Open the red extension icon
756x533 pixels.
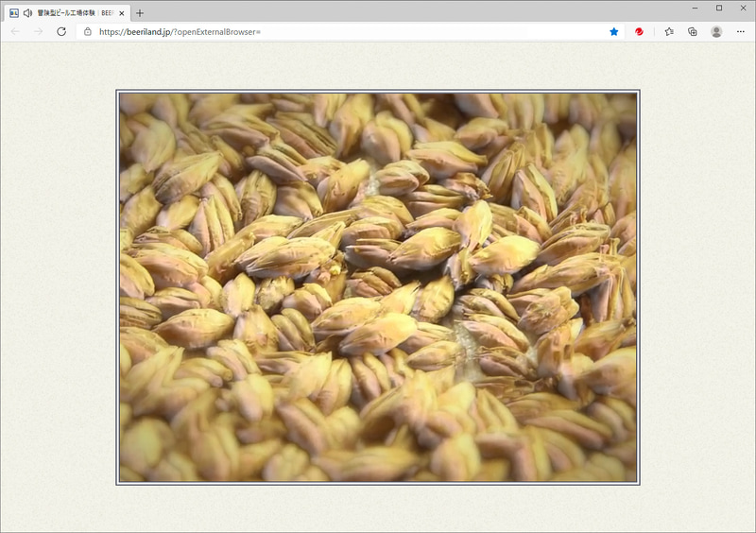(x=640, y=32)
